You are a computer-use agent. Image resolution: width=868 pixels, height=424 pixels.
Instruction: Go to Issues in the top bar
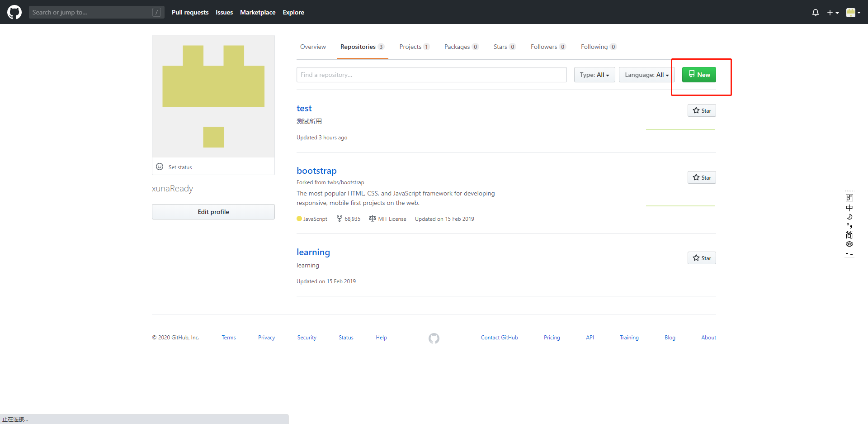pos(224,12)
